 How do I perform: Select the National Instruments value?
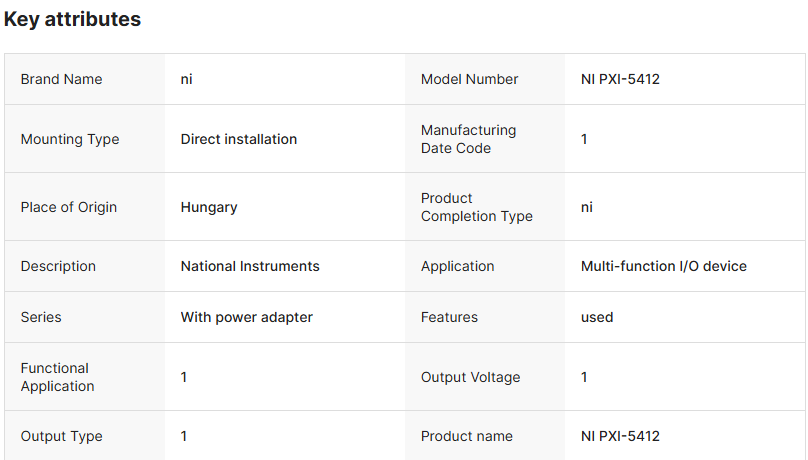250,266
